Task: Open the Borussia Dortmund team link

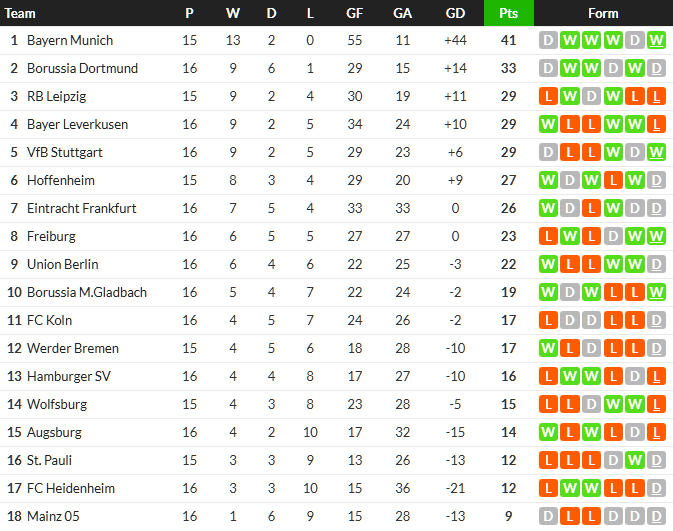Action: point(82,69)
